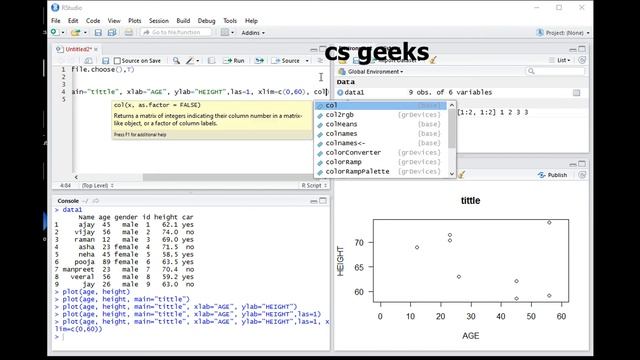Click the clear environment broom icon

[x=433, y=60]
